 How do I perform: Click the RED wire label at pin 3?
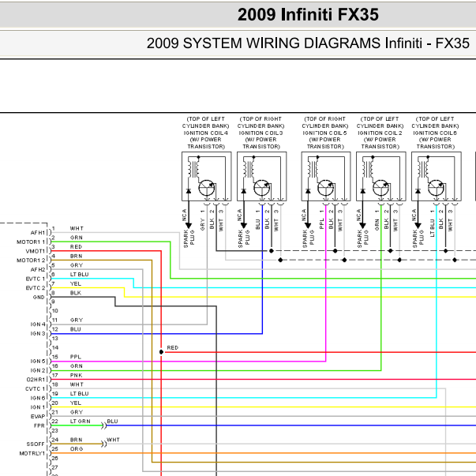76,247
